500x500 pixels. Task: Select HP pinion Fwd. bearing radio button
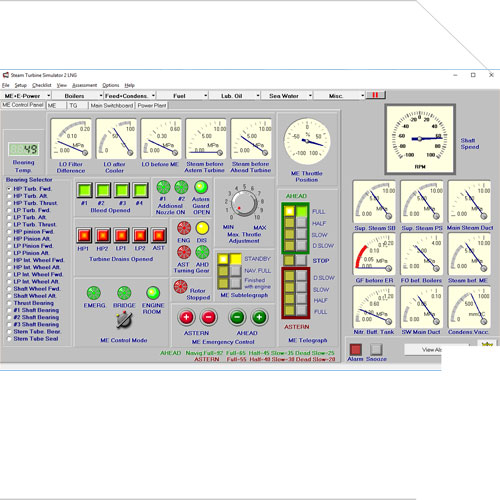(9, 232)
